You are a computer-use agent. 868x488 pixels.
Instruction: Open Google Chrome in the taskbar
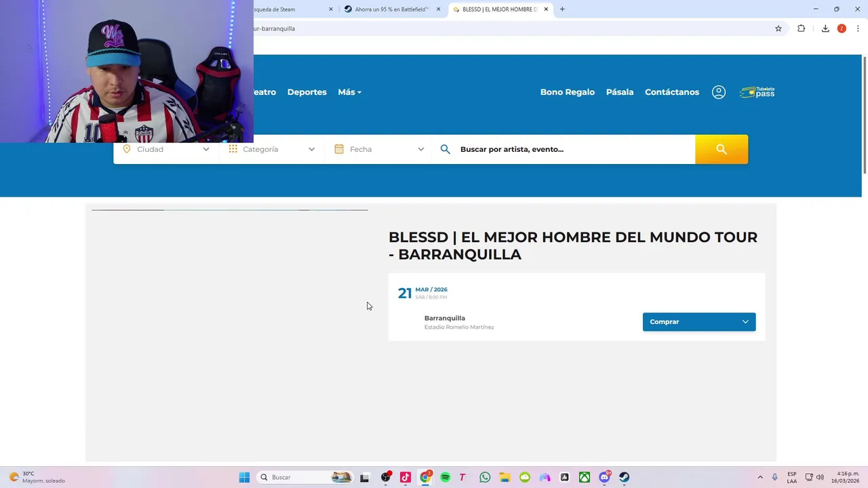click(x=425, y=477)
